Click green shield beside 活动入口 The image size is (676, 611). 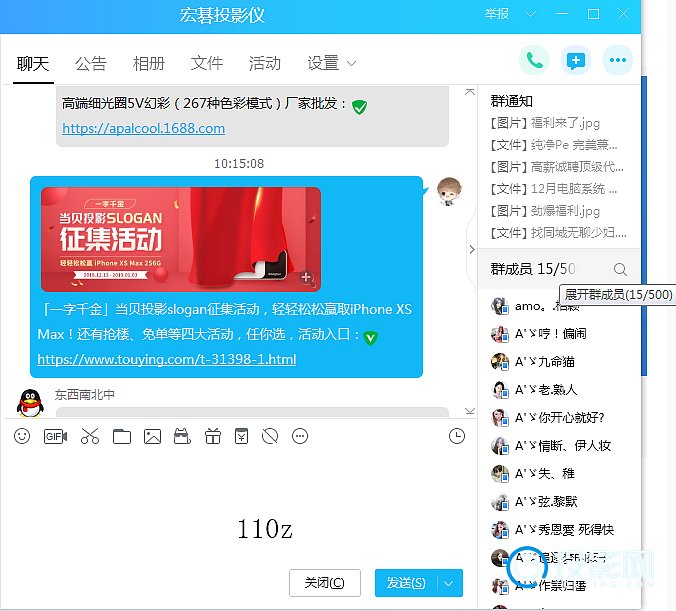tap(370, 337)
